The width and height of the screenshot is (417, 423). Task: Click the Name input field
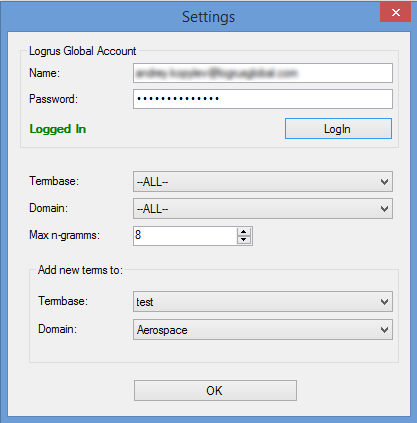263,73
